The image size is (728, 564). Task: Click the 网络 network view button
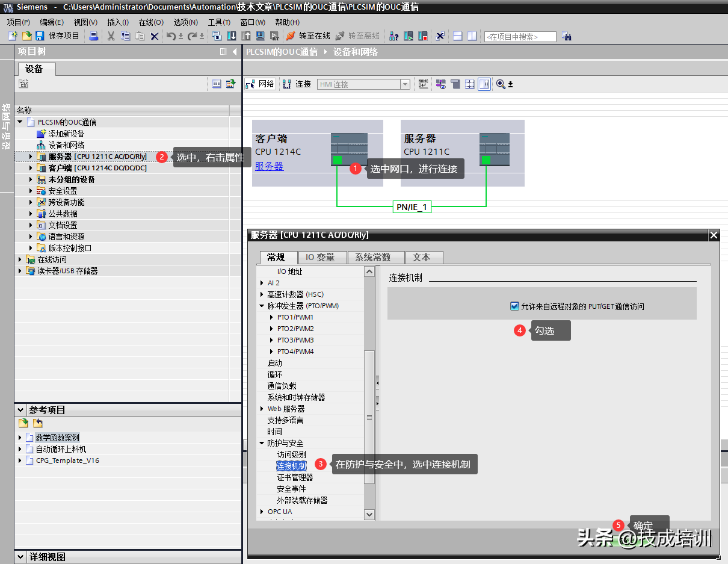[x=261, y=84]
